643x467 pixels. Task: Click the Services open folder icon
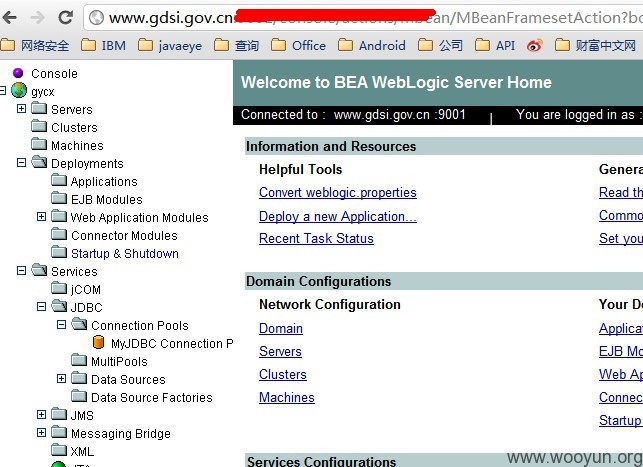[39, 270]
